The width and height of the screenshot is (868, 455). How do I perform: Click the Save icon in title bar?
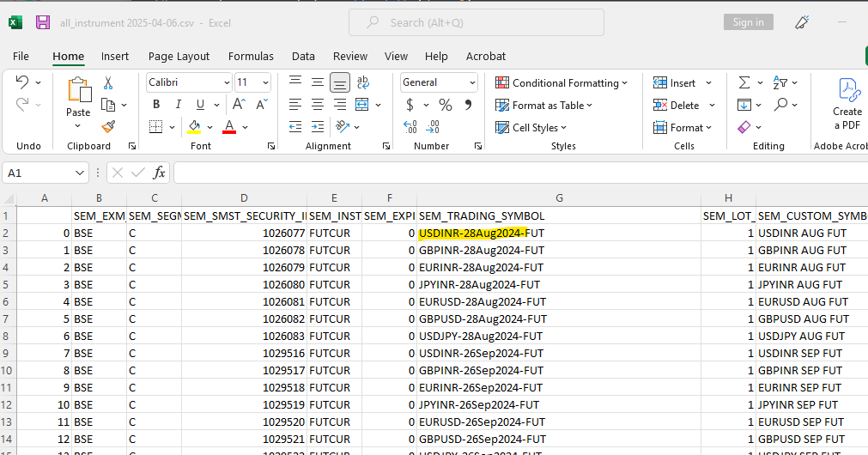pos(43,22)
